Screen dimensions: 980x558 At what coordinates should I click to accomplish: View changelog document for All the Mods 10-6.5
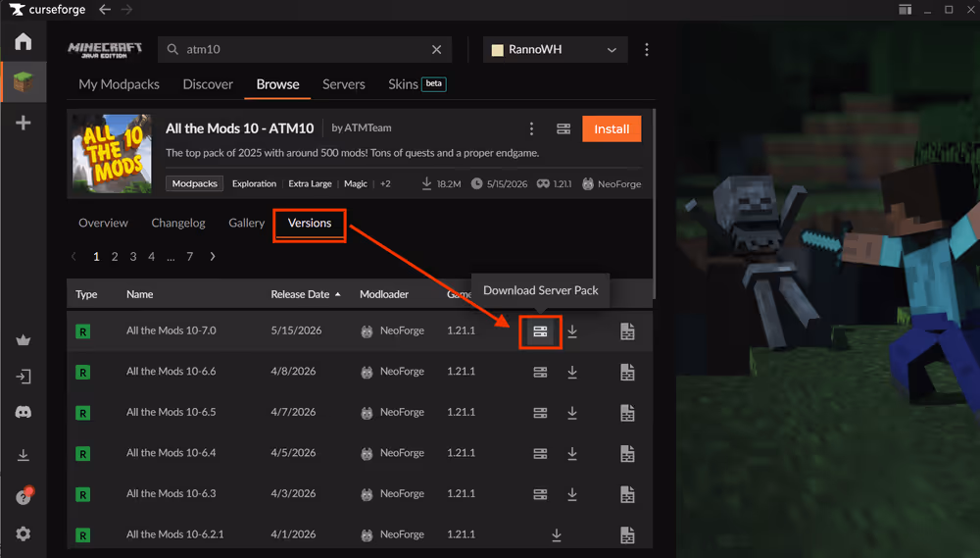point(627,413)
